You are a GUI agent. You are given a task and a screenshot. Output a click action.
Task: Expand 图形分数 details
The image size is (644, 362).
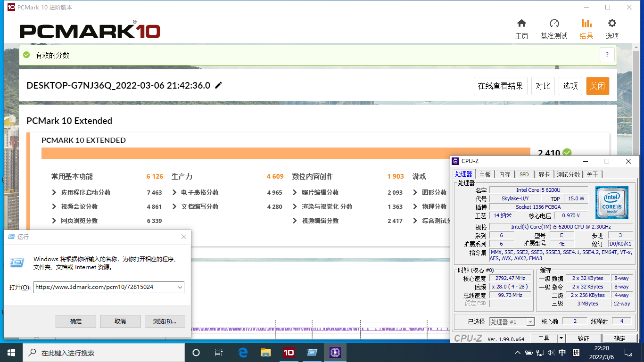tap(415, 192)
